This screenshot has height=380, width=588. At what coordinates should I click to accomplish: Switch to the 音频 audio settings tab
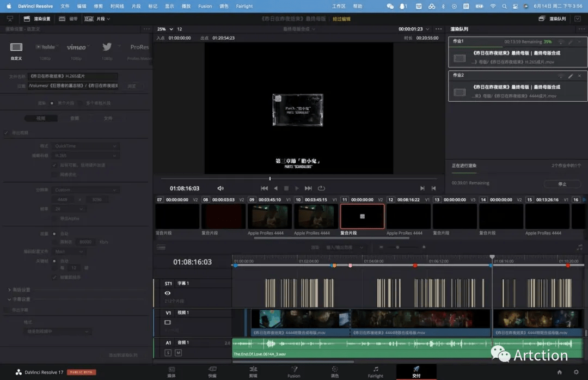tap(74, 118)
